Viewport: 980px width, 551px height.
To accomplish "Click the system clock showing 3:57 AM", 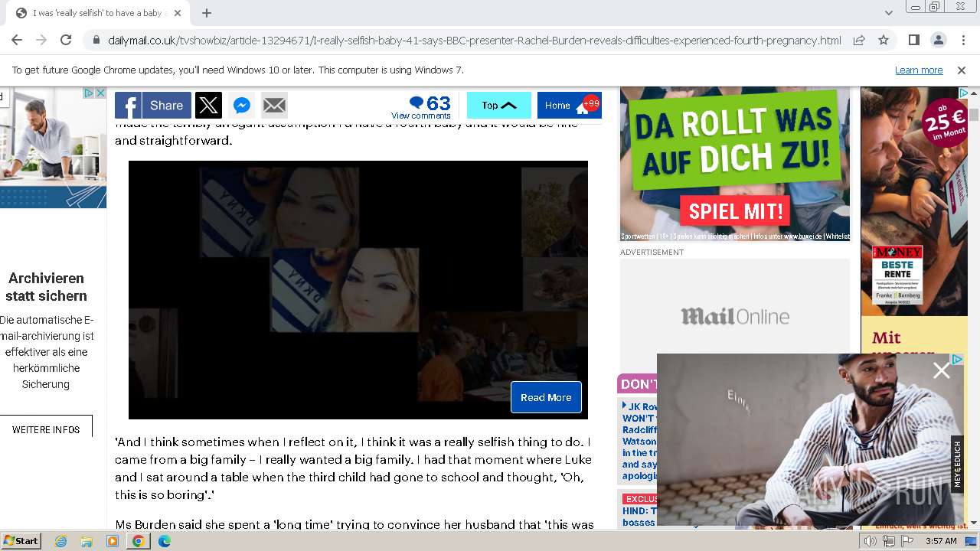I will coord(941,541).
